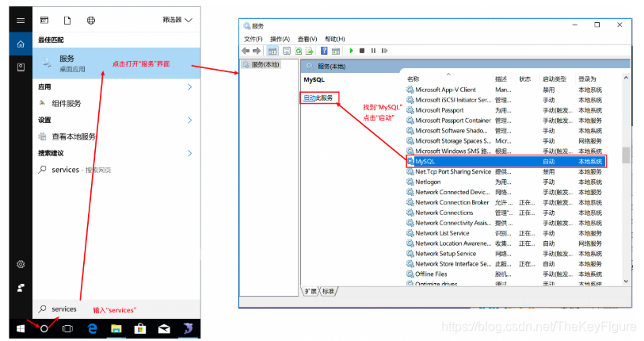Click the Forward arrow in Services toolbar

click(257, 51)
